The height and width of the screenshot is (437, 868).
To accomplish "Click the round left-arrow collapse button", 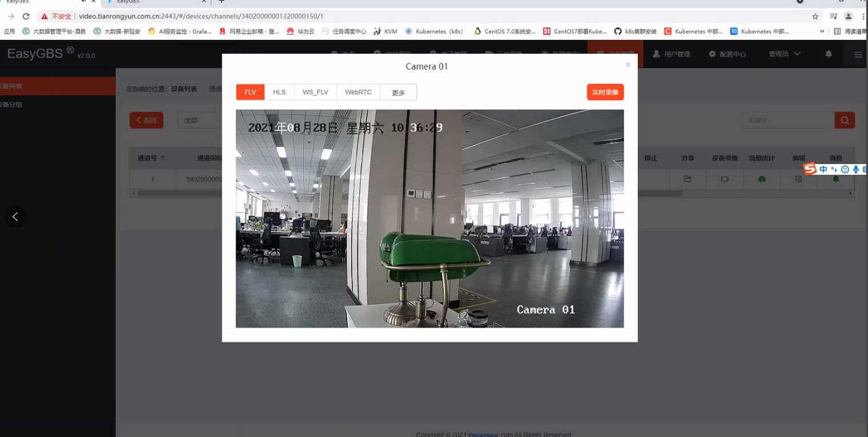I will click(15, 217).
